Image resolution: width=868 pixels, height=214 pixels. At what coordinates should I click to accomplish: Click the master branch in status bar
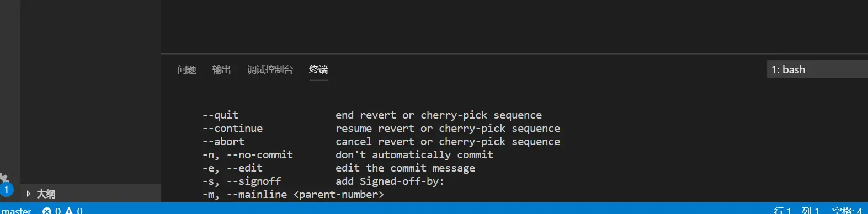(x=17, y=210)
